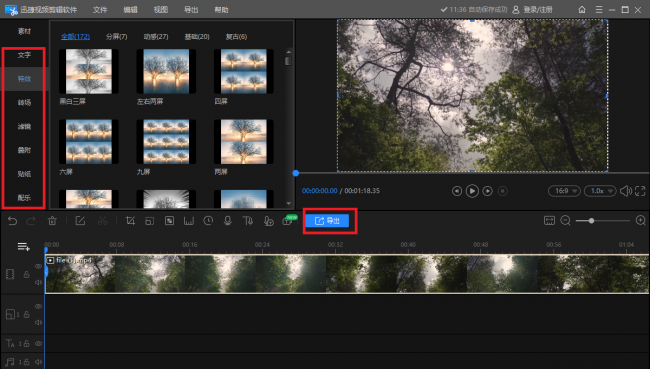This screenshot has height=369, width=650.
Task: Click the effects list scroll-down arrow
Action: click(x=289, y=204)
